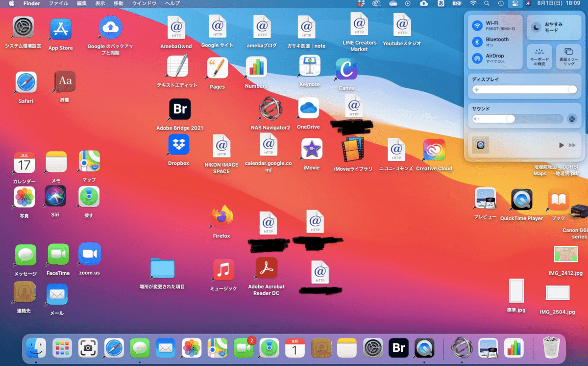
Task: Open the 標準.jpg file
Action: (x=516, y=290)
